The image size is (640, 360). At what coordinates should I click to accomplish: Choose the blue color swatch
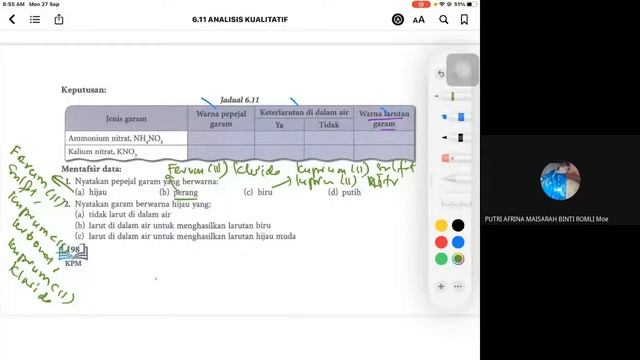click(458, 242)
